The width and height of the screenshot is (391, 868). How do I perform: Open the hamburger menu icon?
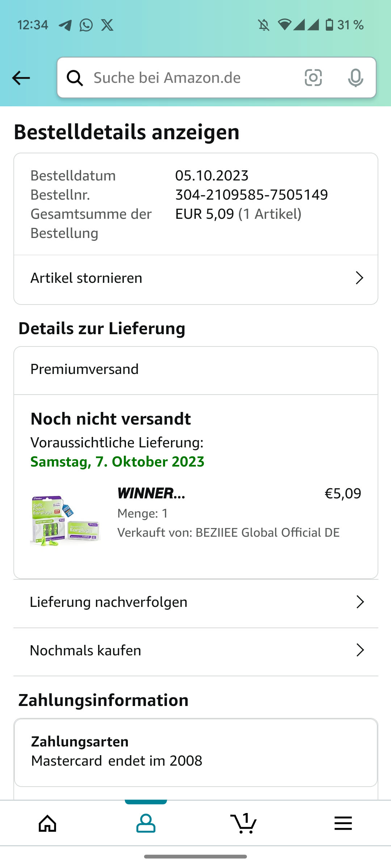(343, 824)
